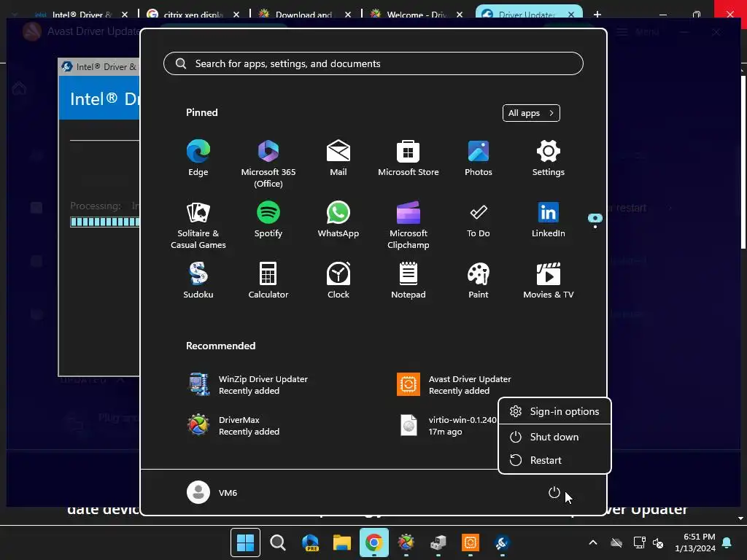This screenshot has height=560, width=747.
Task: Open Settings from pinned apps
Action: click(549, 158)
